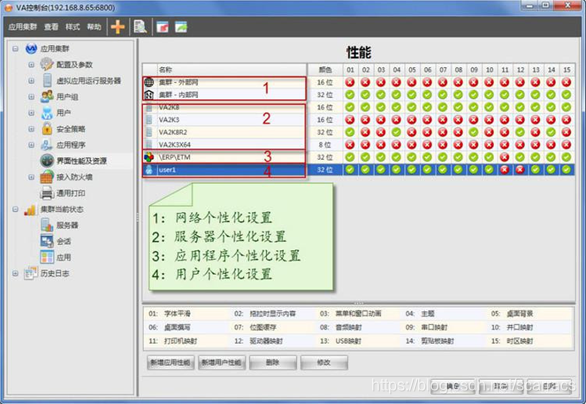Open the 应用集群 menu
Screen dimensions: 586x404
pyautogui.click(x=23, y=27)
